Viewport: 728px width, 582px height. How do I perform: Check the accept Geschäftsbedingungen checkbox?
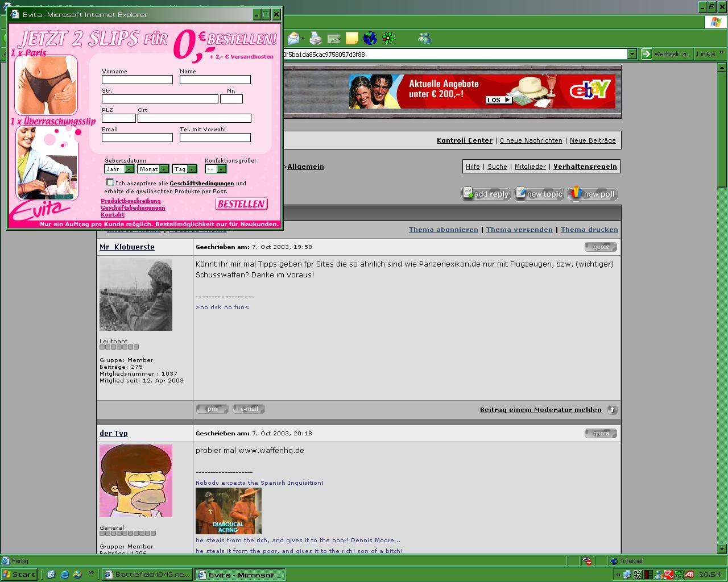point(110,182)
